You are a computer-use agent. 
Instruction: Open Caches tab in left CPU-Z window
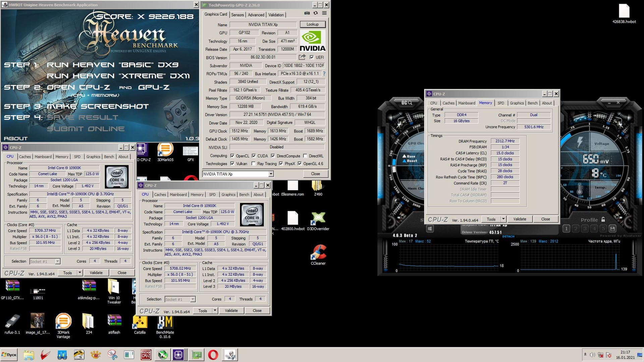tap(25, 157)
